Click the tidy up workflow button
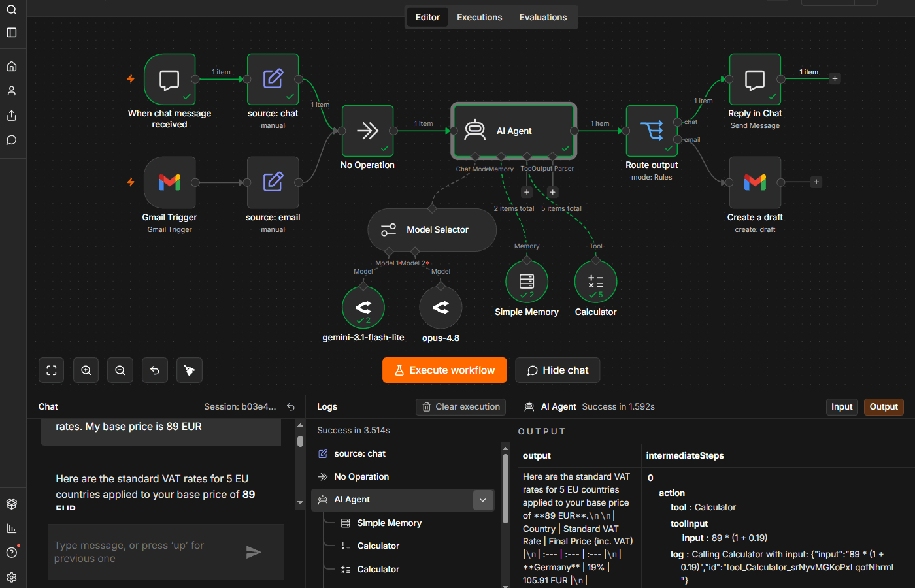915x588 pixels. [x=190, y=370]
